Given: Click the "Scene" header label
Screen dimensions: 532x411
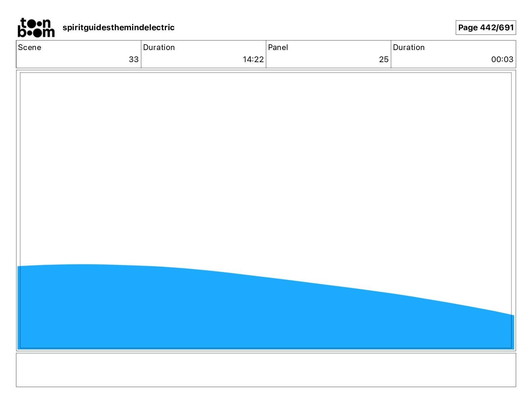Looking at the screenshot, I should [x=30, y=47].
